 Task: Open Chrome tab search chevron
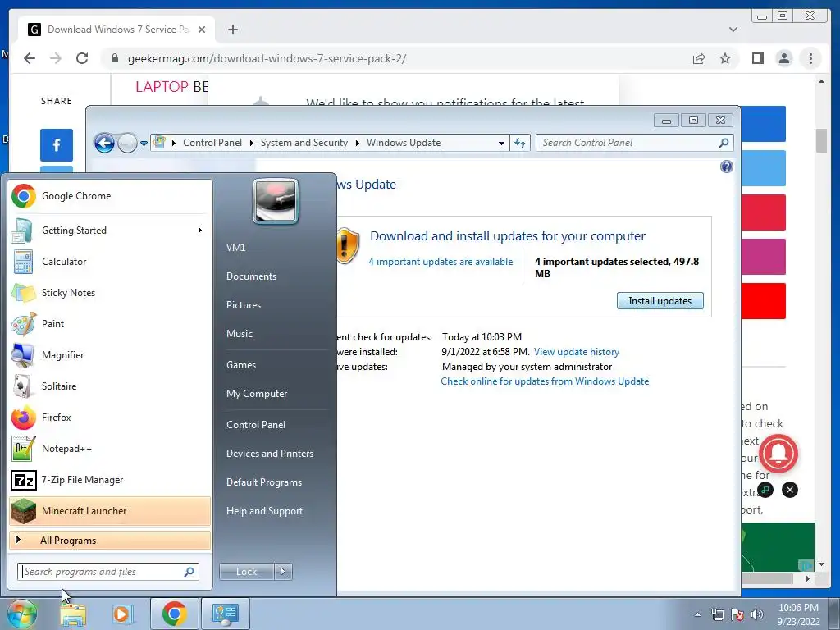click(x=733, y=30)
